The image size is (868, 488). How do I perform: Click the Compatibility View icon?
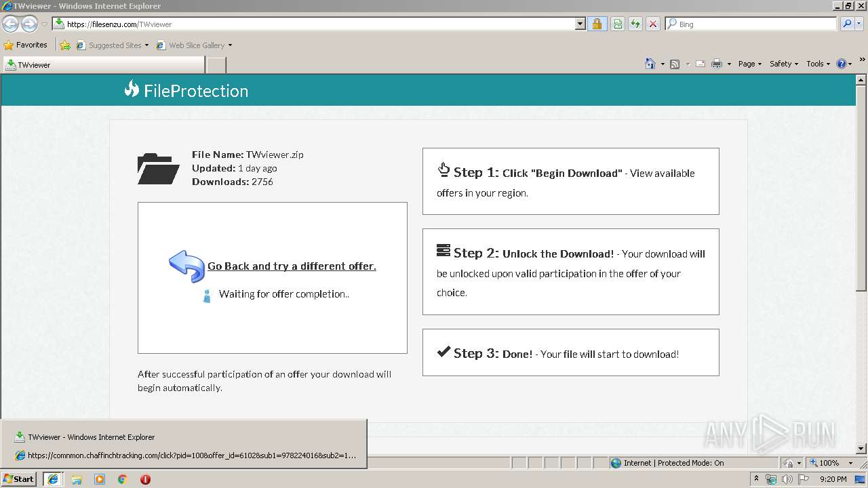pos(618,24)
